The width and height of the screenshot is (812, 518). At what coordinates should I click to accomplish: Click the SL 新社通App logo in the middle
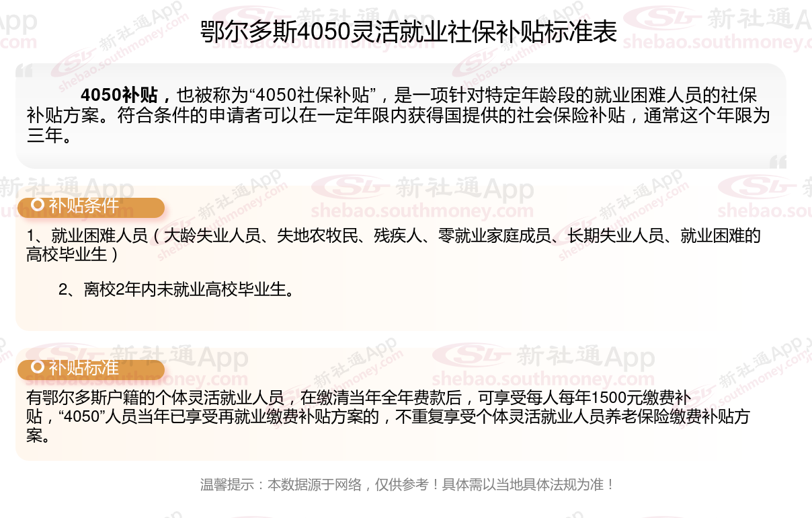point(423,189)
